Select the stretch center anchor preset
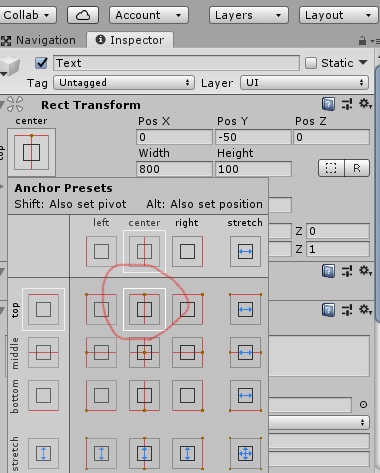Viewport: 380px width, 473px height. [144, 453]
